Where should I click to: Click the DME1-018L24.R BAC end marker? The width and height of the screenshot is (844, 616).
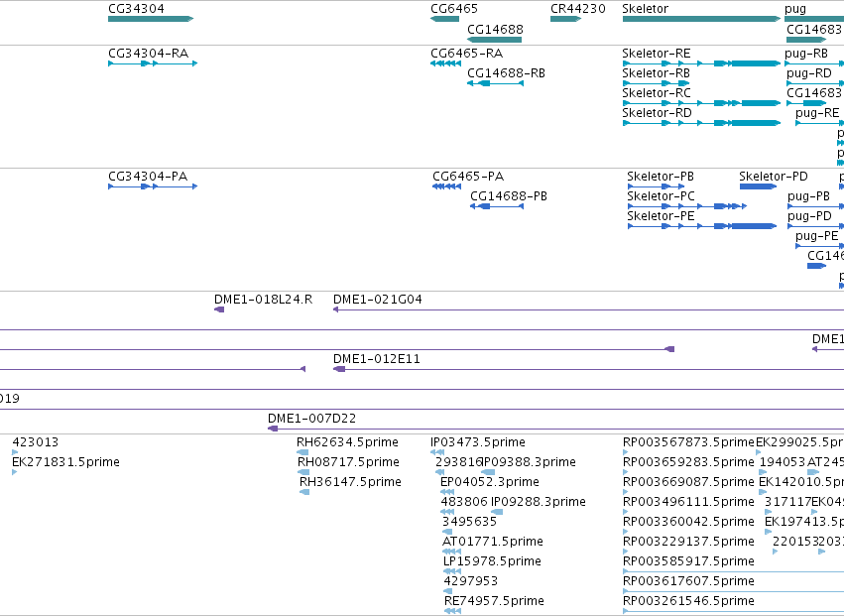219,309
